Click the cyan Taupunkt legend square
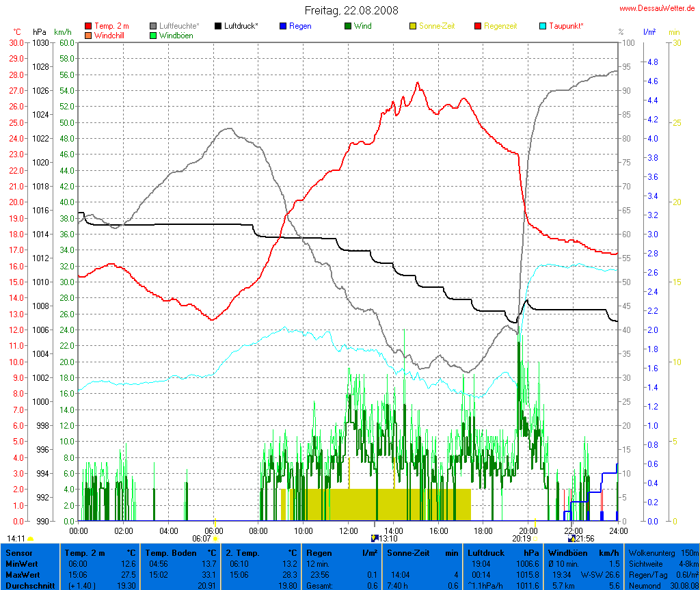700x590 pixels. point(544,26)
